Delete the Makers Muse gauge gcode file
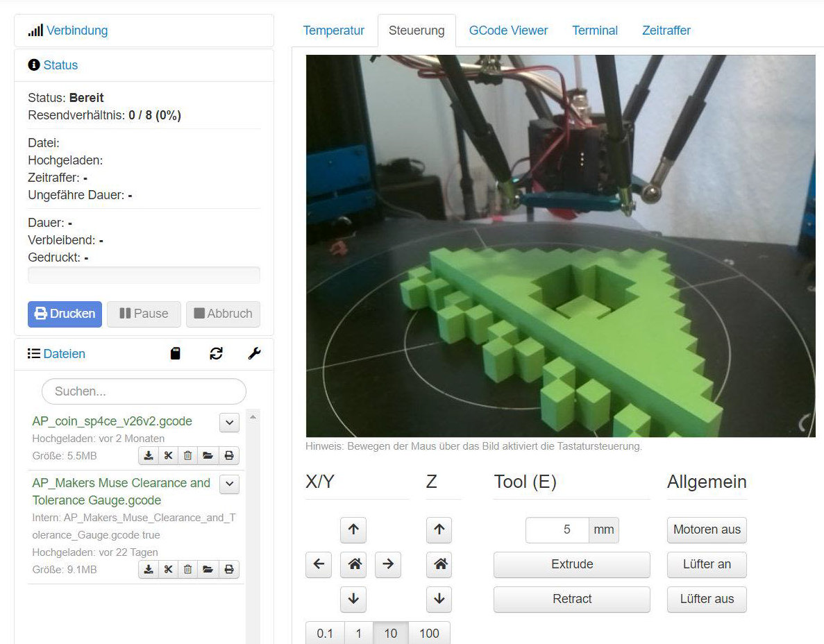Viewport: 824px width, 644px height. [x=187, y=570]
